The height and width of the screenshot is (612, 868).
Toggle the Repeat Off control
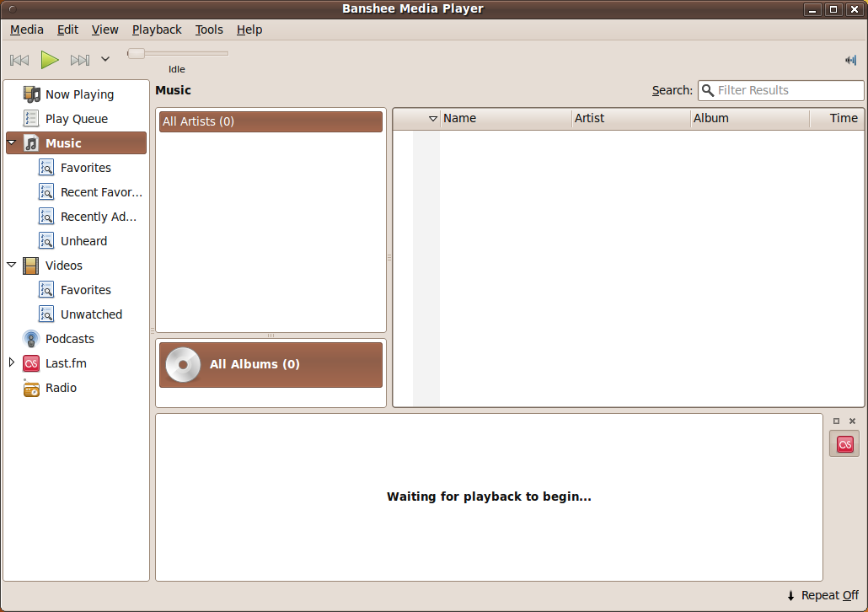click(x=822, y=595)
